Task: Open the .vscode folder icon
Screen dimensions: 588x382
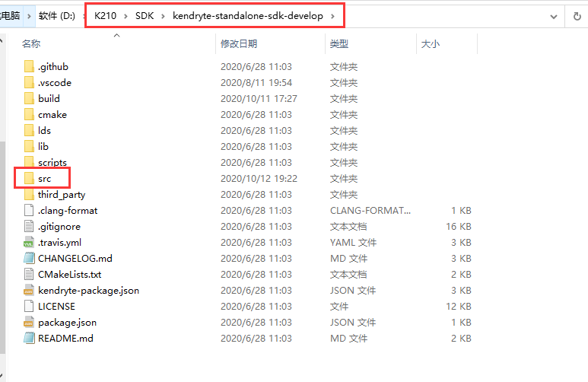Action: pyautogui.click(x=29, y=82)
